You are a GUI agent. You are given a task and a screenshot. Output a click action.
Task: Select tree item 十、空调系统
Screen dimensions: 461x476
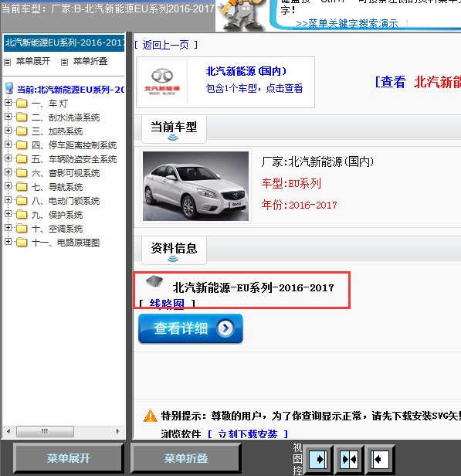tap(57, 229)
